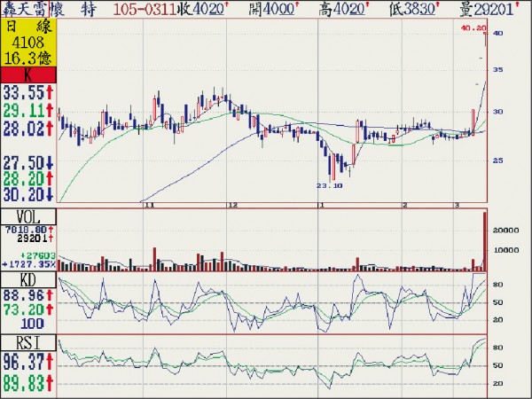Click the month 3 marker on time axis

click(457, 206)
